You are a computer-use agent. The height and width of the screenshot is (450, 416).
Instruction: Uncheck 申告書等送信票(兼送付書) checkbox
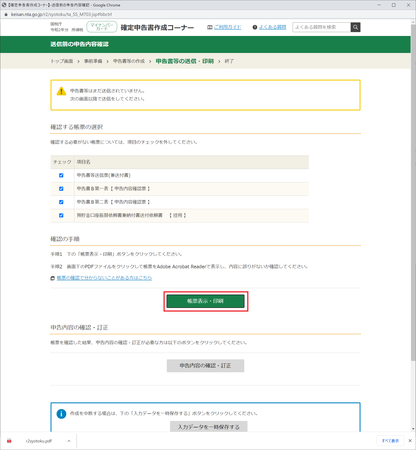click(61, 175)
